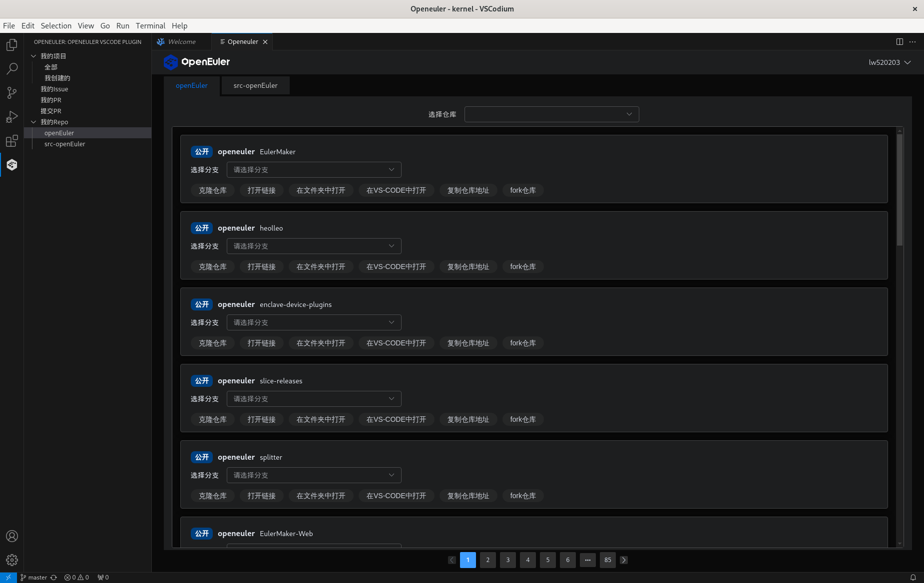Go to page 3 in pagination

click(507, 560)
